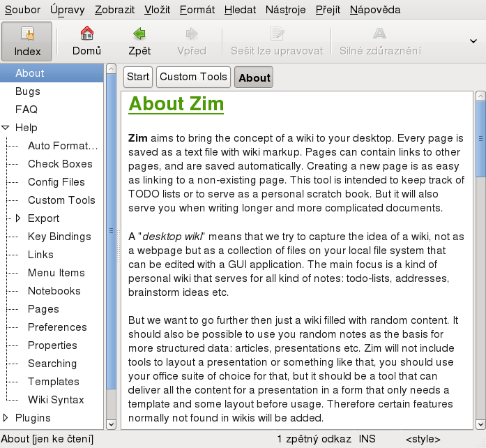Open the Config Files page
The height and width of the screenshot is (448, 486).
click(56, 182)
